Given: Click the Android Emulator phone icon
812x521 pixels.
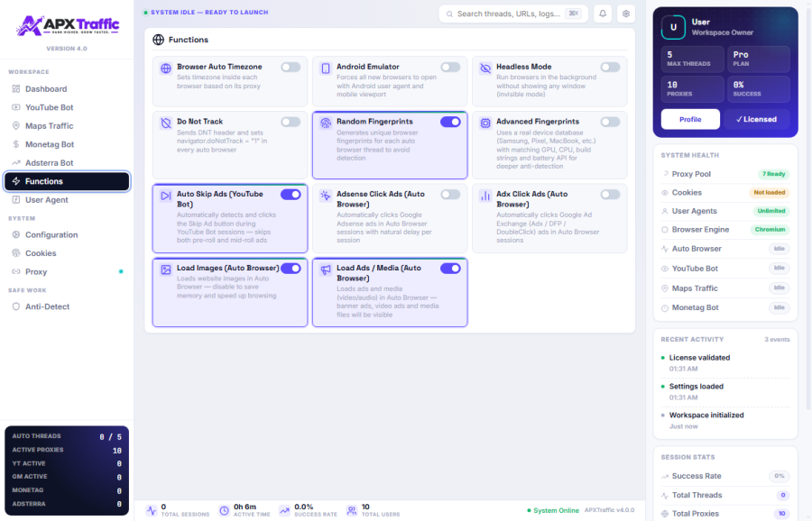Looking at the screenshot, I should 325,69.
